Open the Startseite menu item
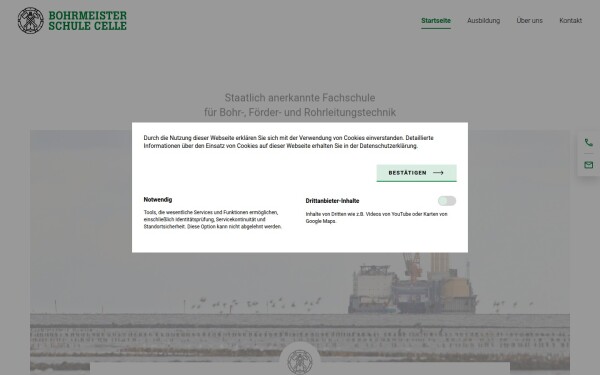The image size is (600, 375). [x=436, y=21]
